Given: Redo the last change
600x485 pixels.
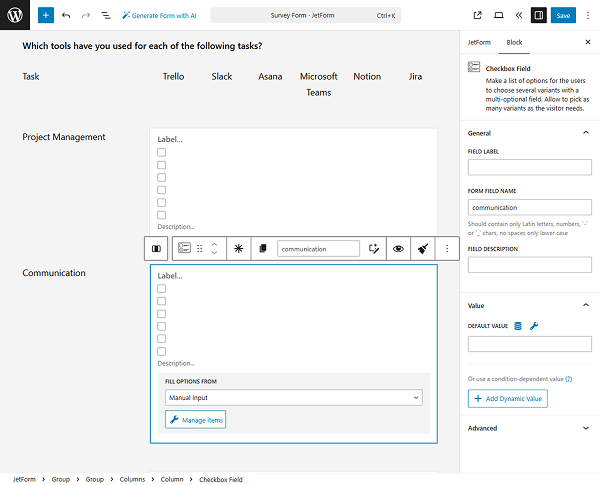Looking at the screenshot, I should tap(86, 15).
